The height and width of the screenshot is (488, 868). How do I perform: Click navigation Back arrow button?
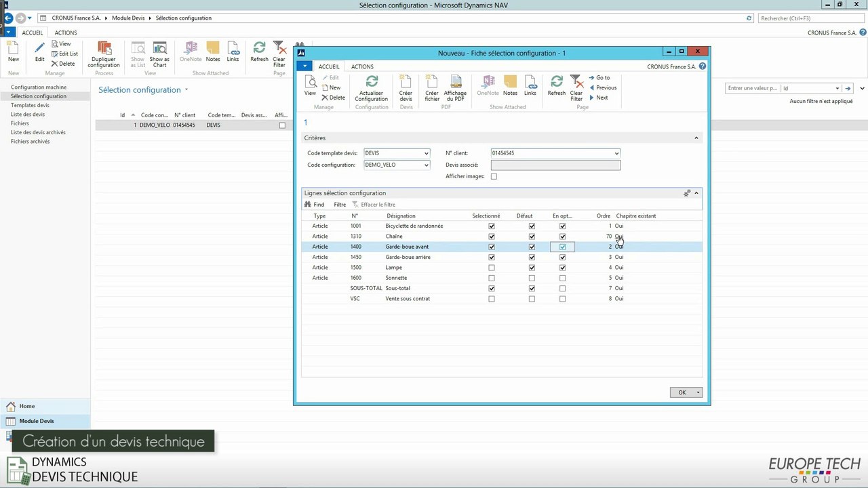point(9,18)
